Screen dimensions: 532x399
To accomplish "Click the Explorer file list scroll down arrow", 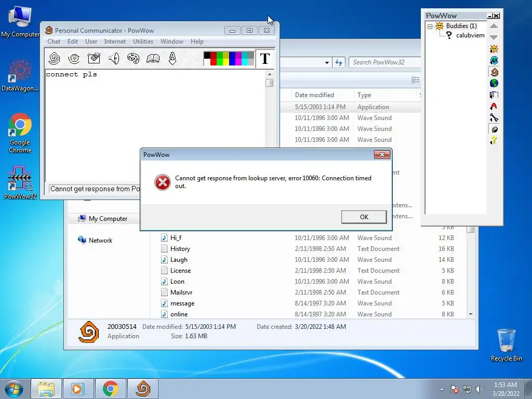I will pos(471,314).
